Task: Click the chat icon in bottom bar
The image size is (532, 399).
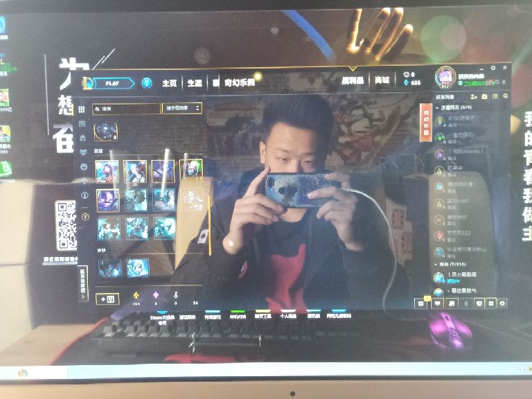Action: point(437,303)
